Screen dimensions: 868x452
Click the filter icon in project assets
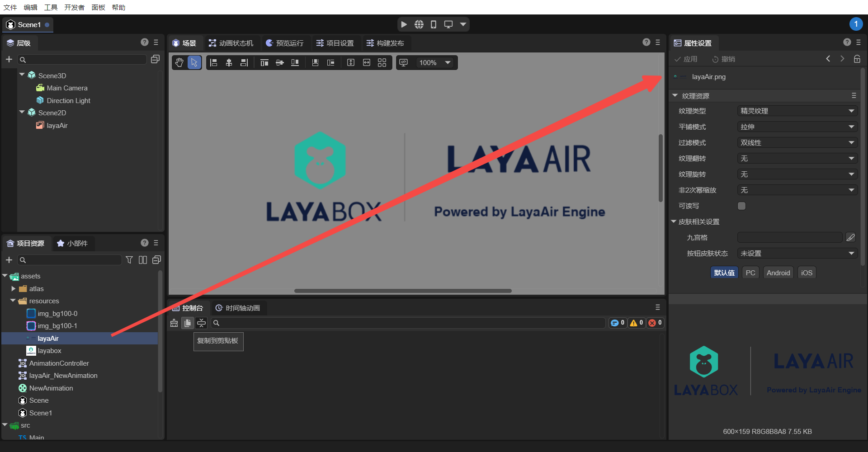[x=129, y=260]
